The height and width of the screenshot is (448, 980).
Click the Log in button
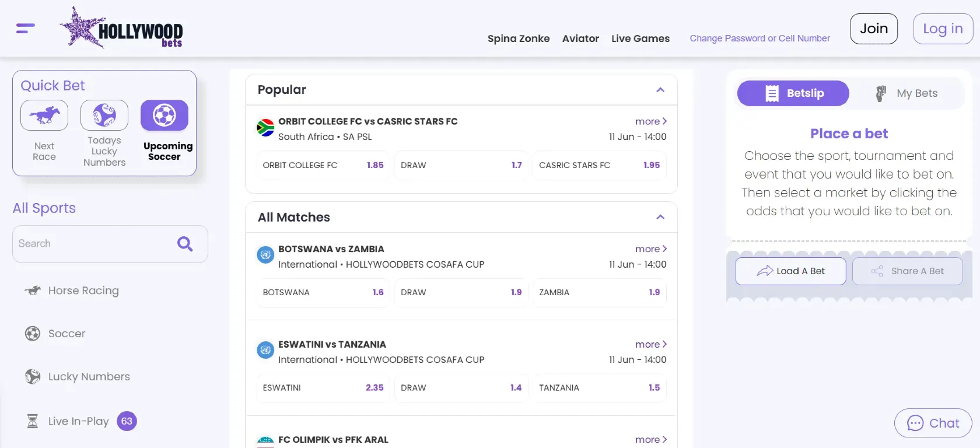[943, 29]
